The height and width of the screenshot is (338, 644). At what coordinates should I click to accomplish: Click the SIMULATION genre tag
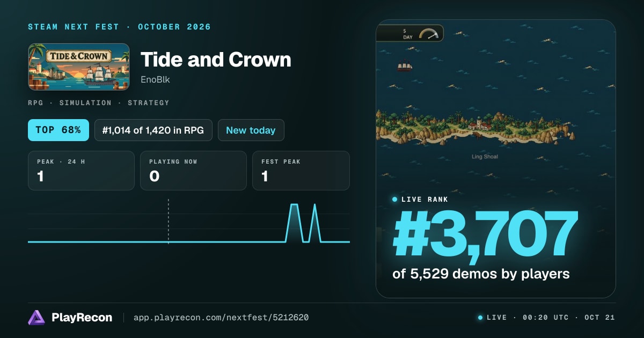click(x=85, y=102)
